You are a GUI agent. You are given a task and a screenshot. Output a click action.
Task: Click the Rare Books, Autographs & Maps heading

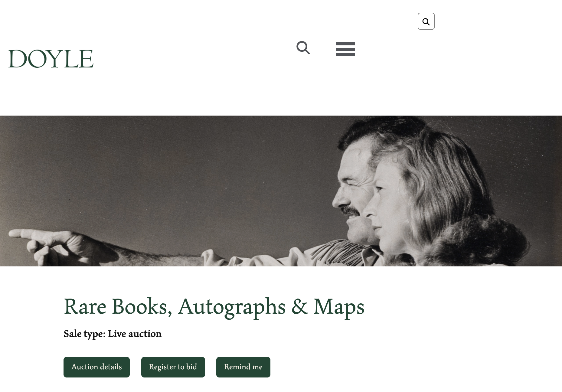tap(214, 307)
